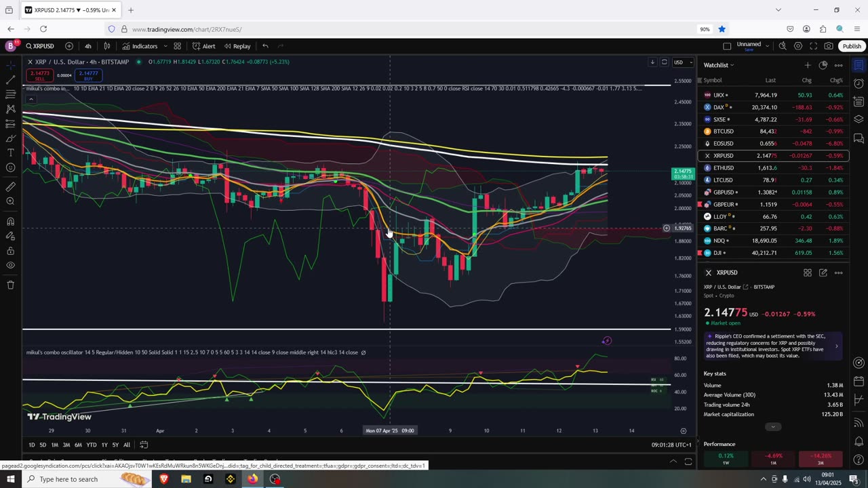Viewport: 868px width, 488px height.
Task: Take a chart snapshot with camera icon
Action: [829, 46]
